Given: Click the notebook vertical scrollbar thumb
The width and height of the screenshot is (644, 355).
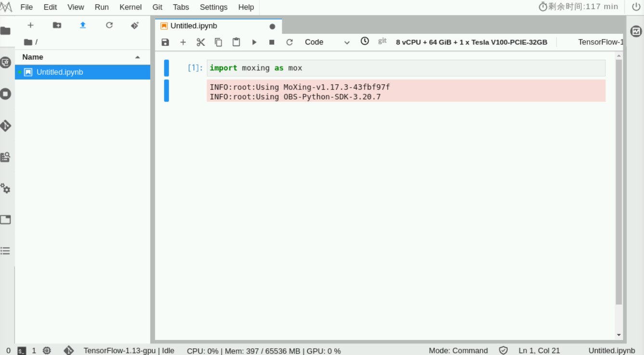Looking at the screenshot, I should [x=619, y=182].
